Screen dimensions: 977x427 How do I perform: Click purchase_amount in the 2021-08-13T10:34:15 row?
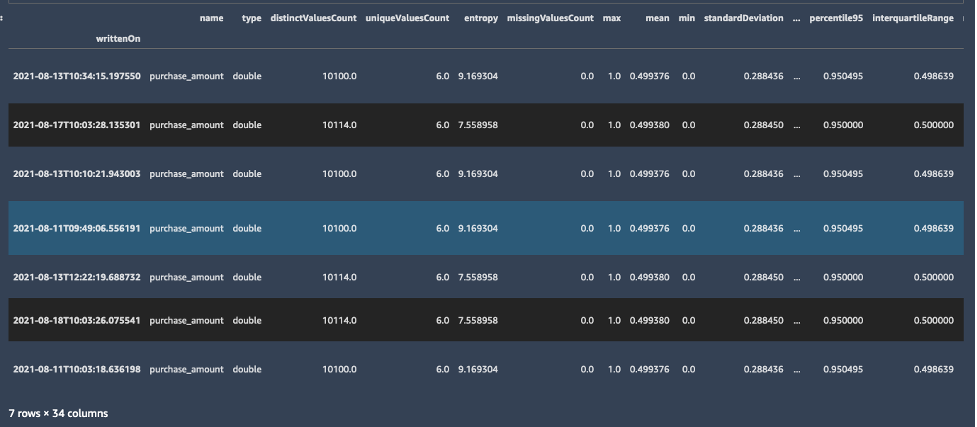pos(186,76)
